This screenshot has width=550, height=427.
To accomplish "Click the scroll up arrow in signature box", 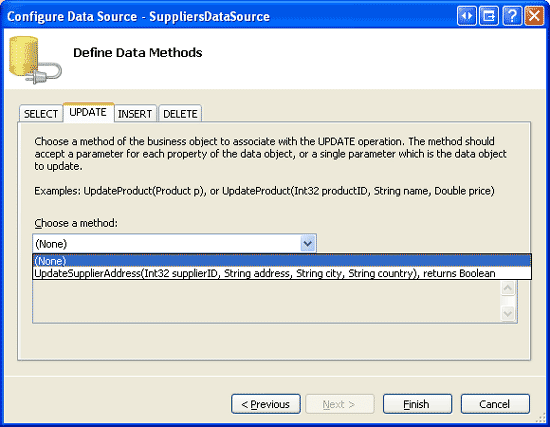I will click(x=508, y=288).
